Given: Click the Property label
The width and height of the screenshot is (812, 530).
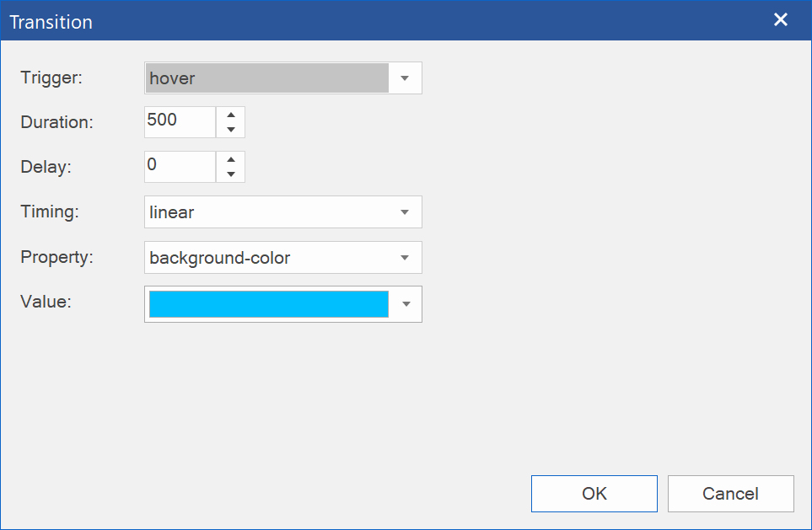Looking at the screenshot, I should point(56,257).
